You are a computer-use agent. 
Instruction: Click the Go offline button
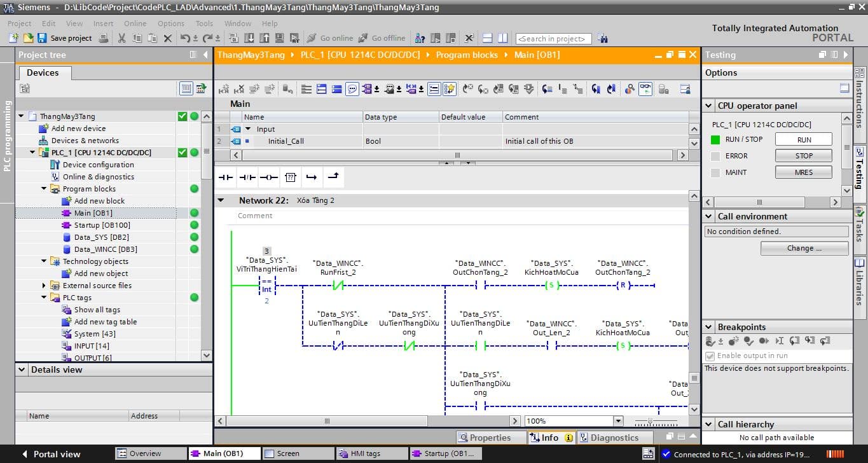(382, 38)
